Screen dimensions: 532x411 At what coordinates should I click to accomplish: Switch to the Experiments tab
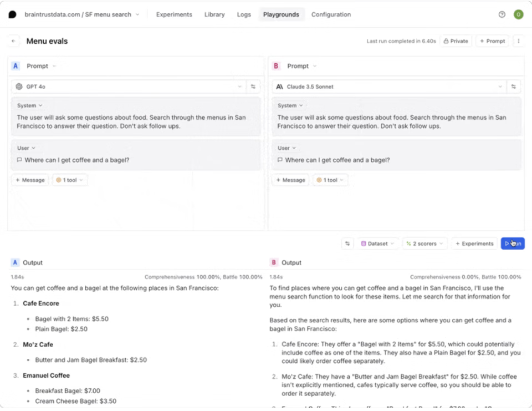[174, 14]
